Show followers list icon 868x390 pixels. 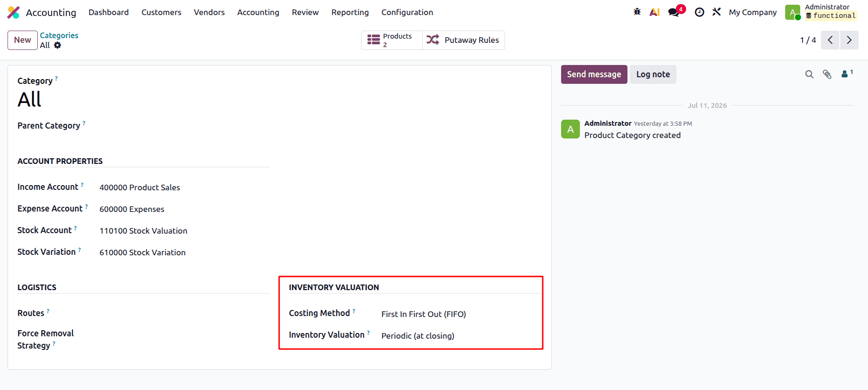847,73
